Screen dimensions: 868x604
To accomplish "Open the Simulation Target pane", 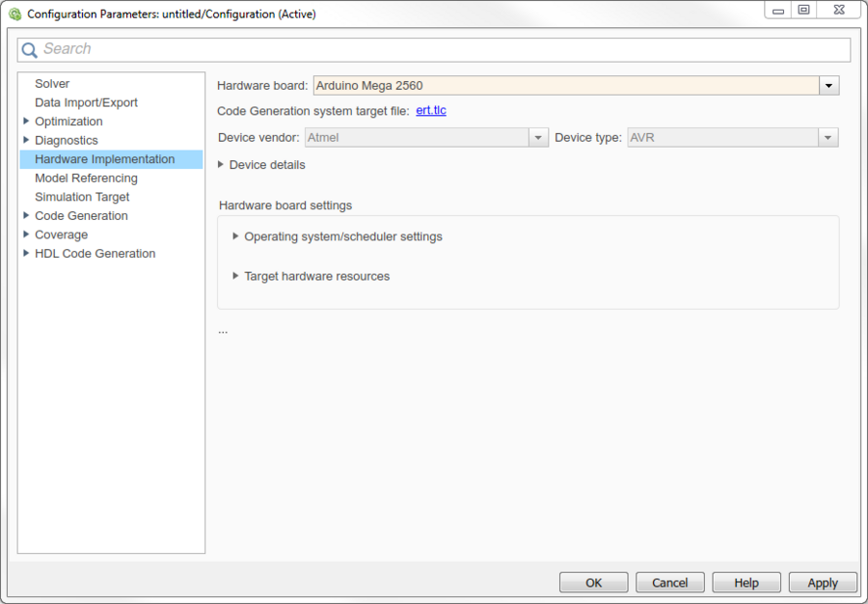I will pyautogui.click(x=82, y=197).
